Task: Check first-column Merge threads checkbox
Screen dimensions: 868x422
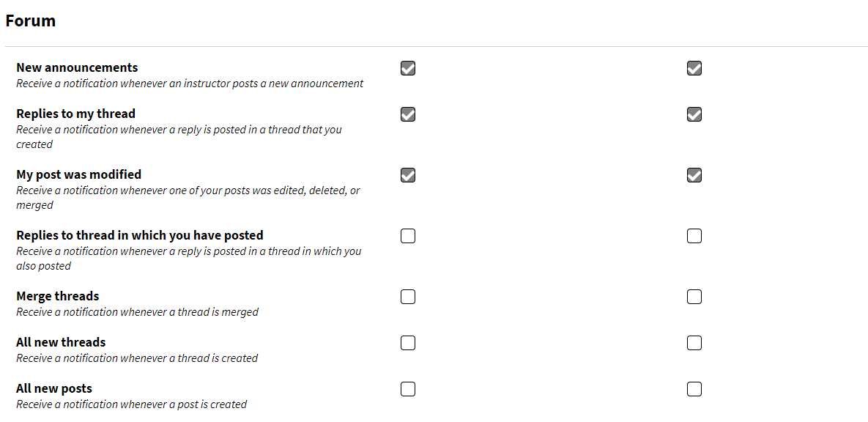Action: click(x=408, y=297)
